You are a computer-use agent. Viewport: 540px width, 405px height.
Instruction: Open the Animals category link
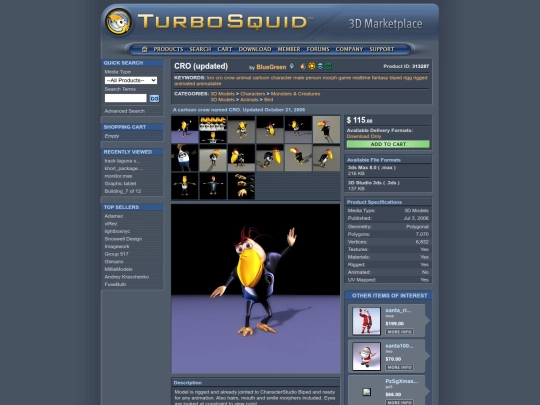249,100
